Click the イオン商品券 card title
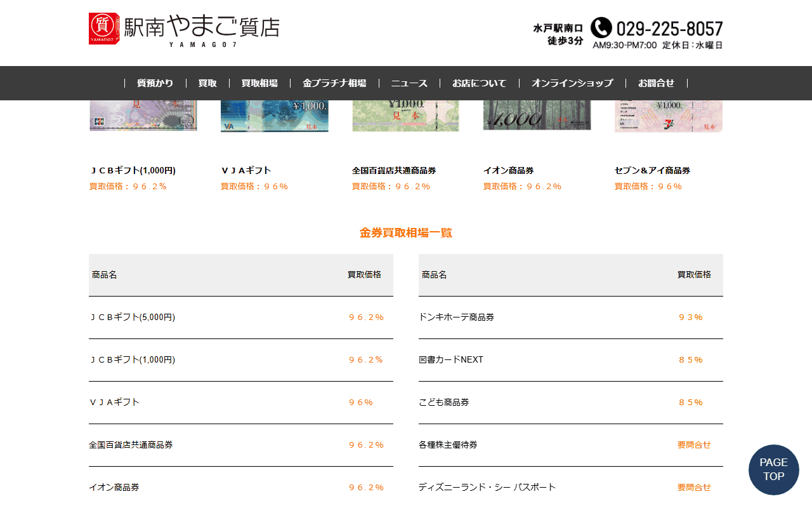812x508 pixels. (509, 170)
